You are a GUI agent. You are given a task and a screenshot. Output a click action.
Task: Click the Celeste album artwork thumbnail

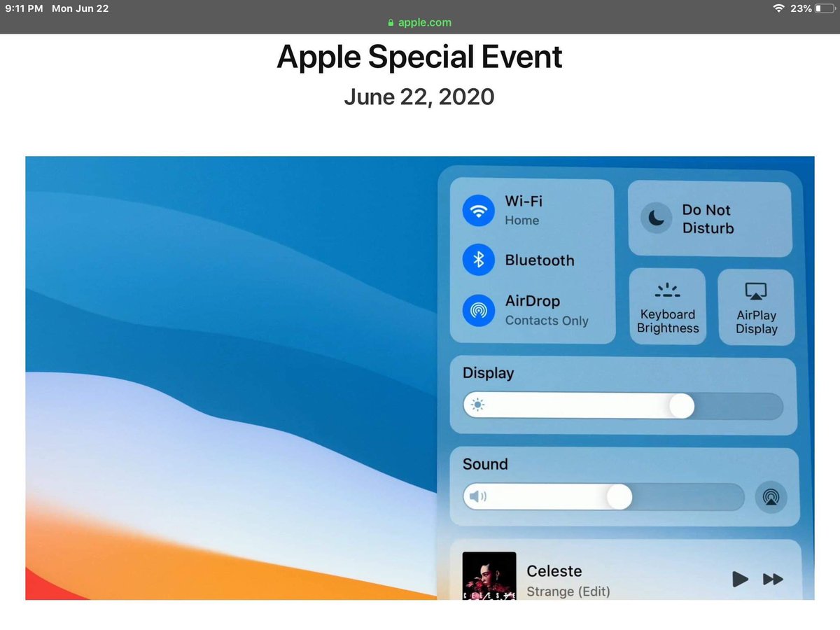[x=489, y=576]
